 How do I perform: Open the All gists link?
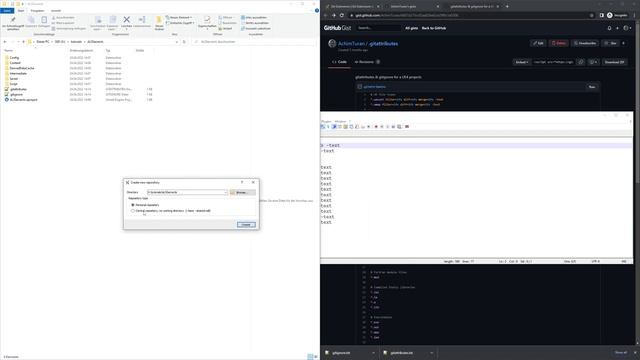[x=411, y=28]
